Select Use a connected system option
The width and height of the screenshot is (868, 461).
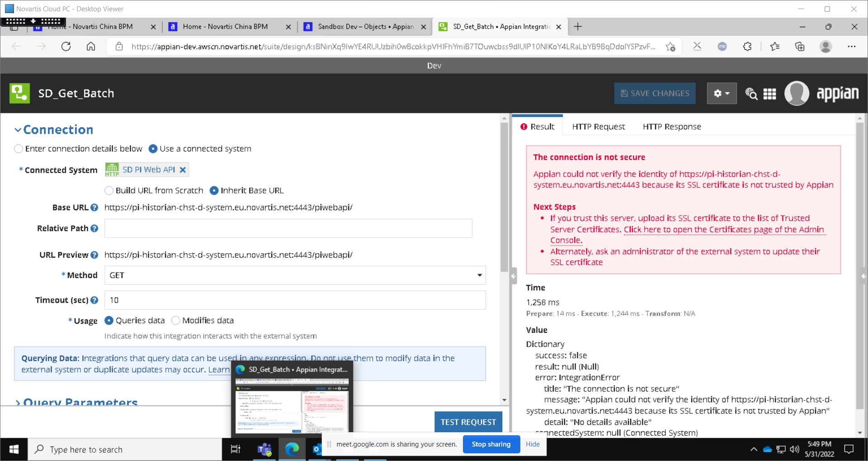pos(153,149)
